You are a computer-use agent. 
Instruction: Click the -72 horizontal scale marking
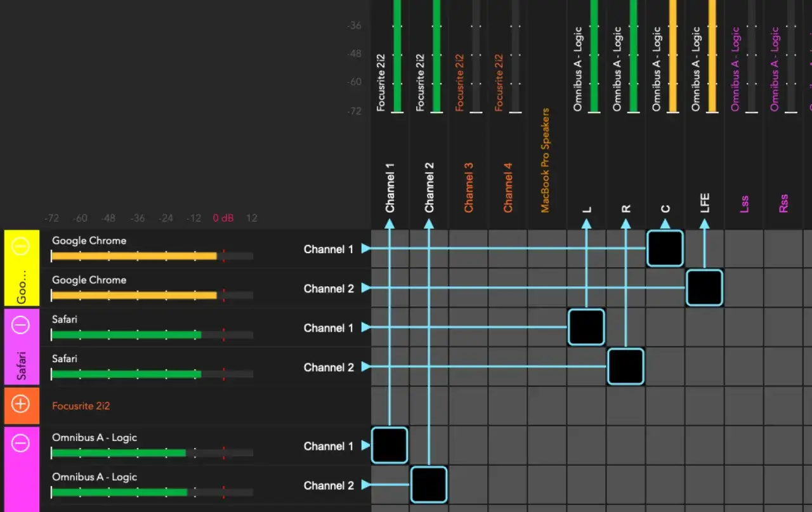51,218
